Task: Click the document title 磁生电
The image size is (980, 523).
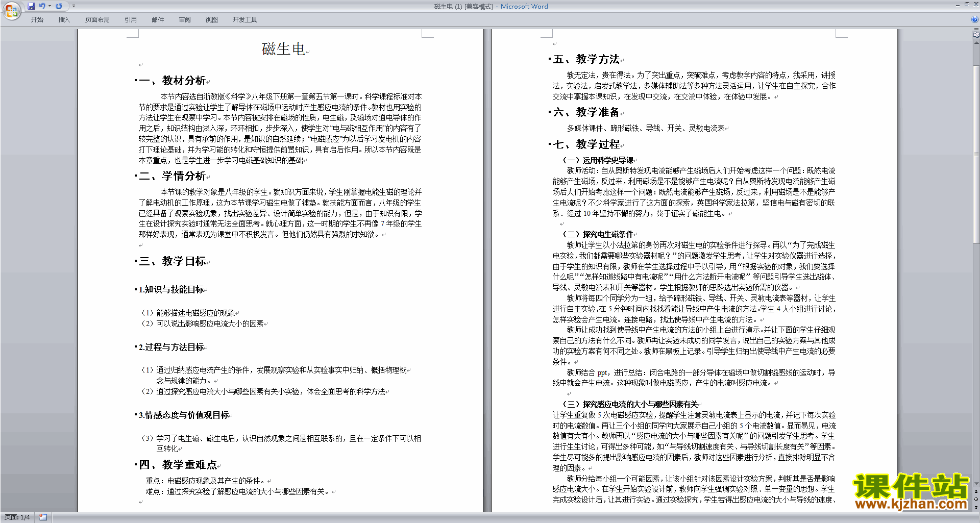Action: (283, 49)
